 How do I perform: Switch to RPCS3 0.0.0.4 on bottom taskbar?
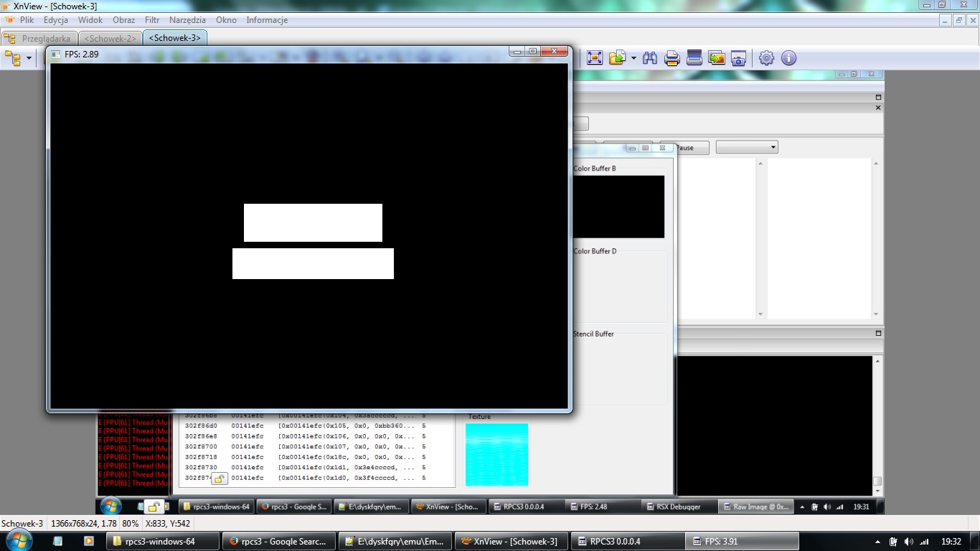(628, 541)
